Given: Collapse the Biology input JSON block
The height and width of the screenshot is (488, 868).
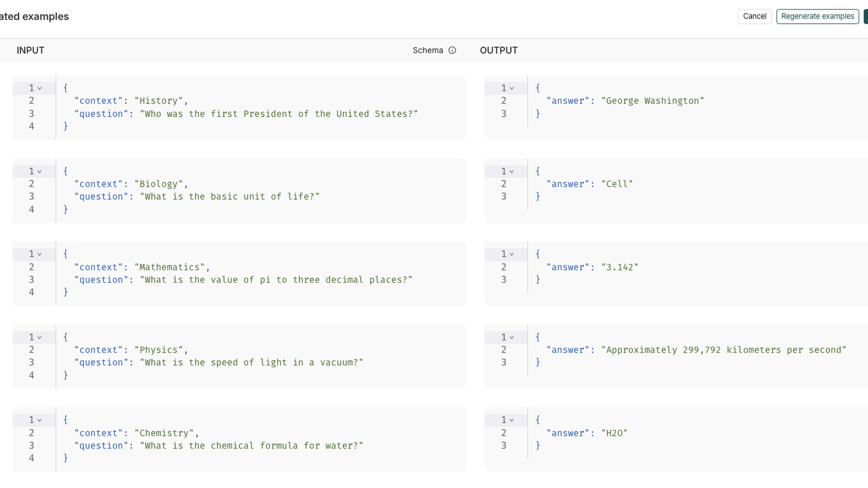Looking at the screenshot, I should pos(39,171).
